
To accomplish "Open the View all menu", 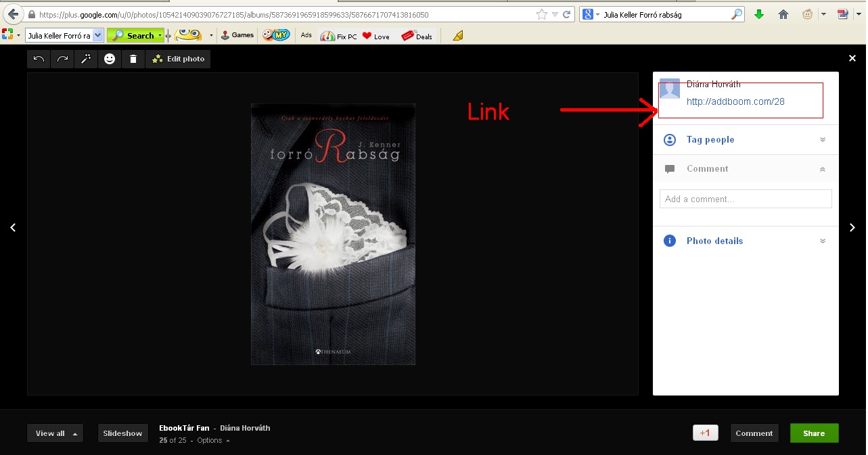I will coord(55,433).
